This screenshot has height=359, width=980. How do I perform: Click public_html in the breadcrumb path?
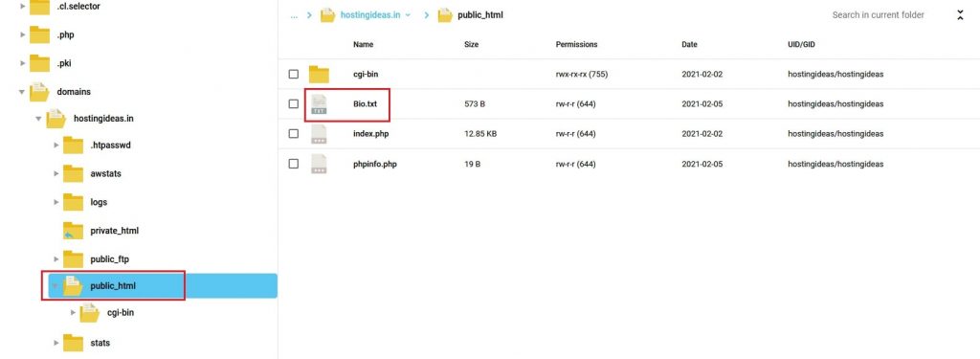point(480,15)
